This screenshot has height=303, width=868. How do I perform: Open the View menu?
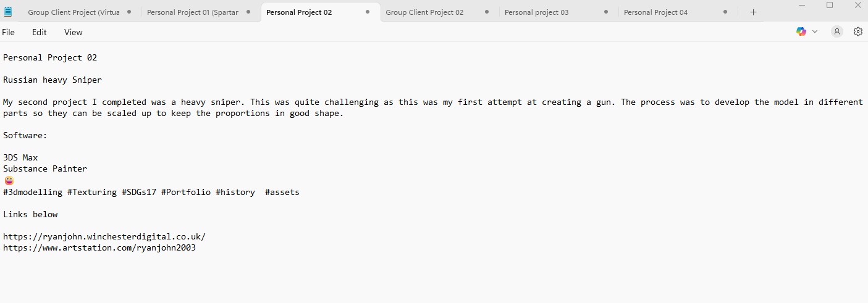[74, 32]
